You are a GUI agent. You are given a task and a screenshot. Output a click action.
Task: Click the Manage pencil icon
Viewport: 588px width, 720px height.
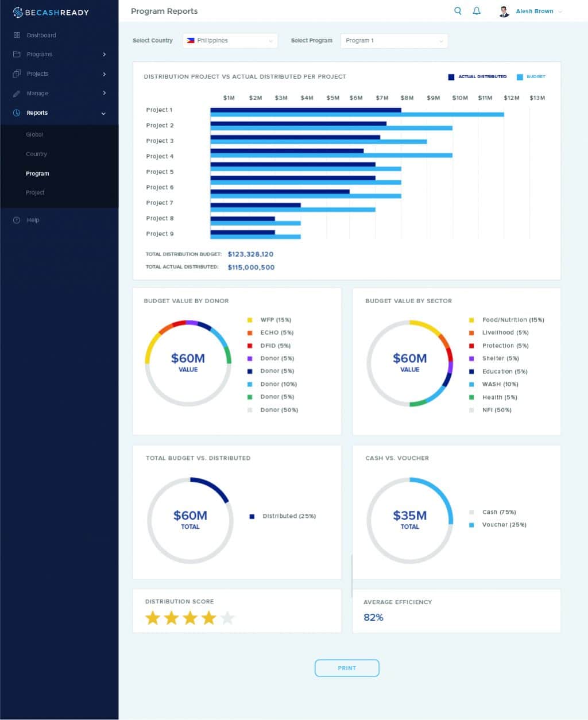pos(17,93)
